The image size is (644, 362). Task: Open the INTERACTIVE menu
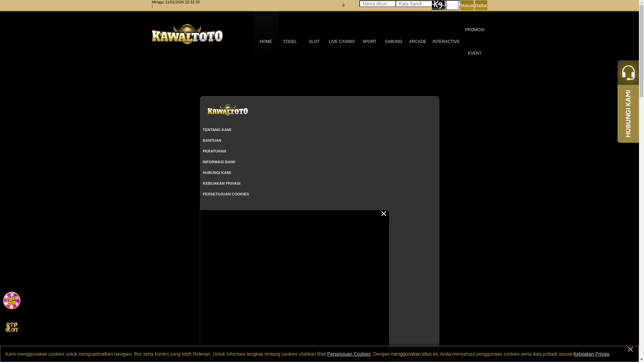coord(446,42)
